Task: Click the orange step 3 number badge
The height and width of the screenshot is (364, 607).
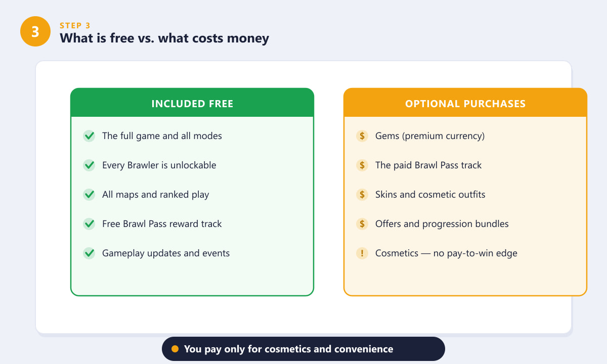Action: [x=35, y=31]
